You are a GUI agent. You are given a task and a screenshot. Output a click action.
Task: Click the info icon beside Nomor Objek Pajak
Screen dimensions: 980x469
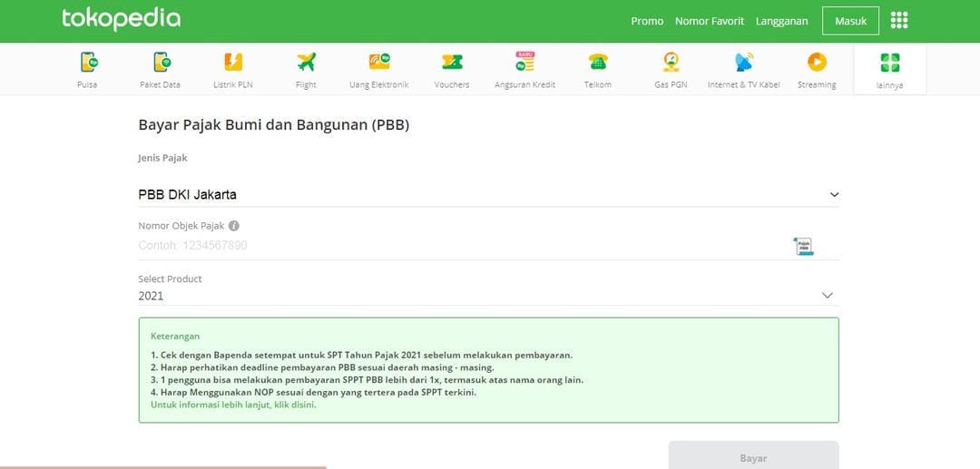[x=234, y=226]
